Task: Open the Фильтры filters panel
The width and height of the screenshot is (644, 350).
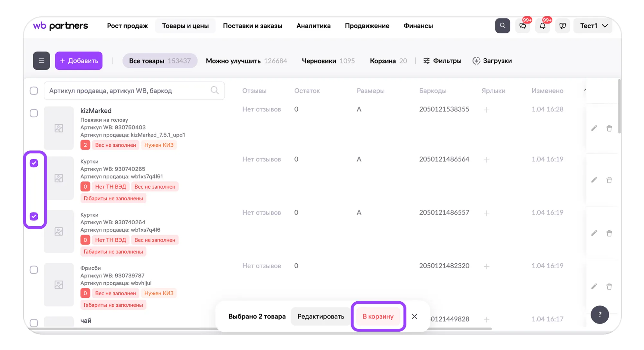Action: click(x=442, y=61)
